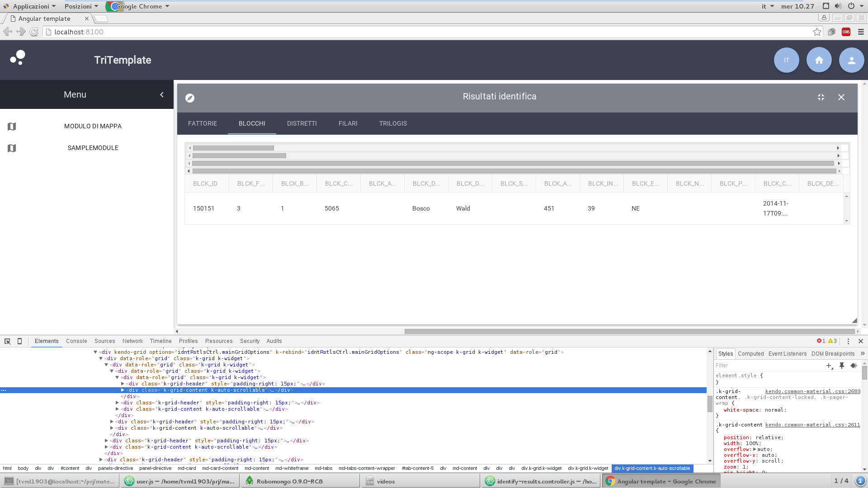The image size is (868, 488).
Task: Click the home icon in the header
Action: pos(819,60)
